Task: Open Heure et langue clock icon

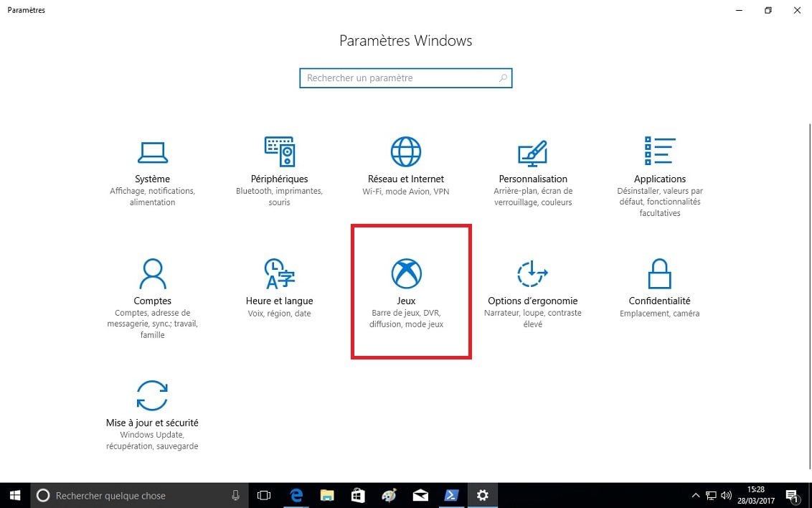Action: point(279,273)
